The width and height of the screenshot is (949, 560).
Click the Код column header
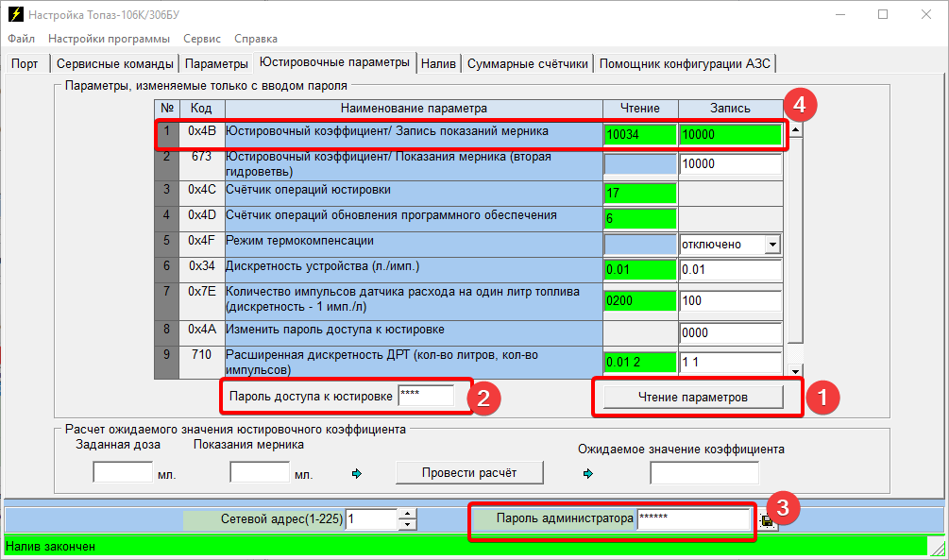pos(201,109)
